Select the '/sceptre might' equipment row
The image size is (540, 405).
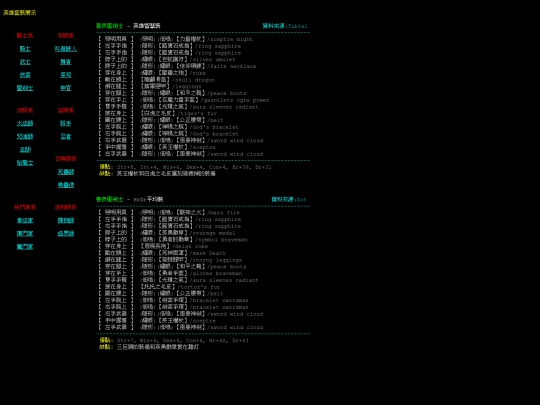tap(176, 39)
